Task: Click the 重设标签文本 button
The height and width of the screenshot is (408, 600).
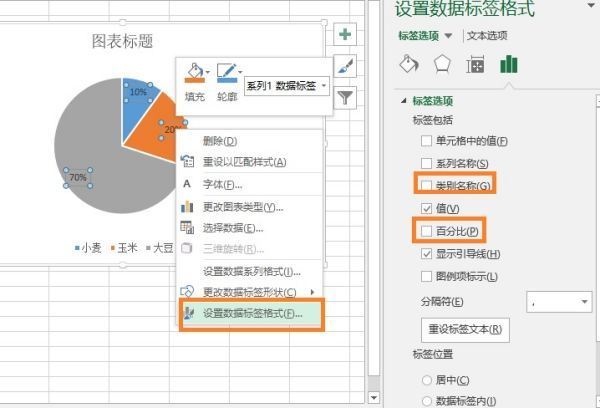Action: (x=465, y=330)
